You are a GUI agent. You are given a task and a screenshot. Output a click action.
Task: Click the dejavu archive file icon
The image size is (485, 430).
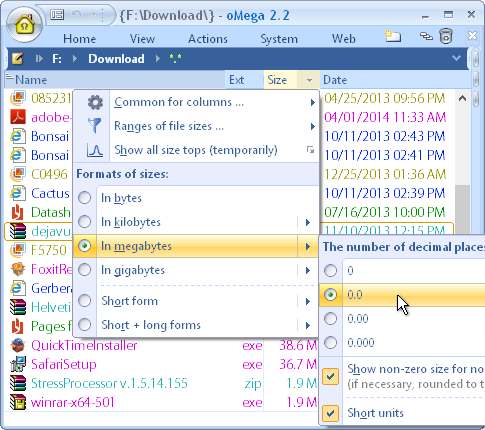[x=18, y=231]
